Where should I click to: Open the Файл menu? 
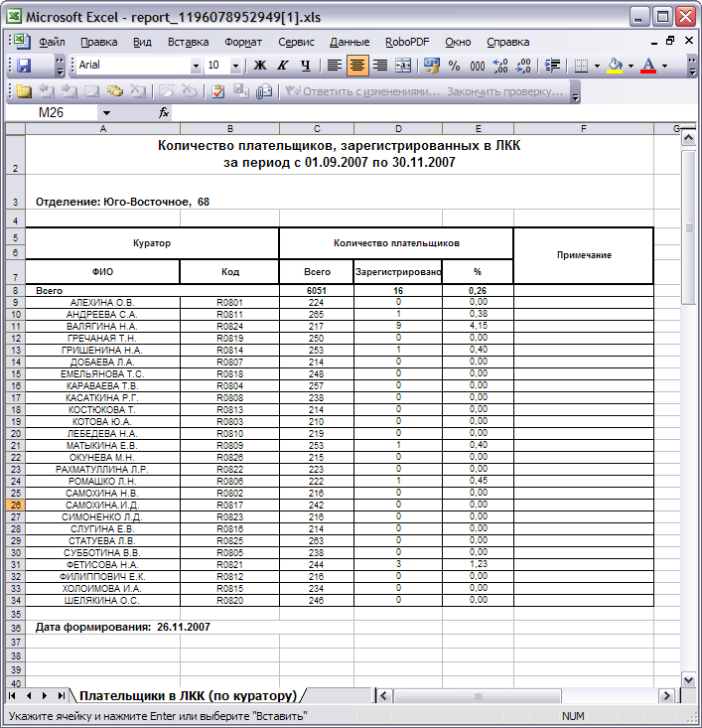[52, 42]
